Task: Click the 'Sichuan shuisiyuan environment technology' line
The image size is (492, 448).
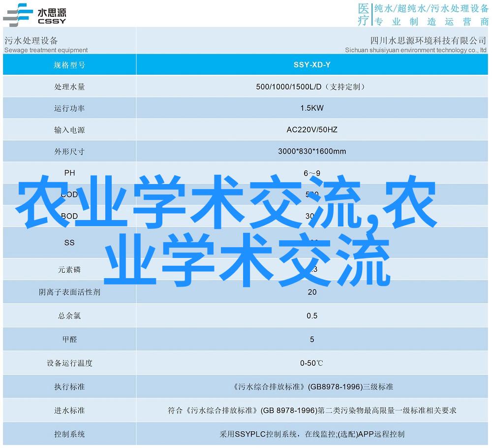Action: click(416, 50)
